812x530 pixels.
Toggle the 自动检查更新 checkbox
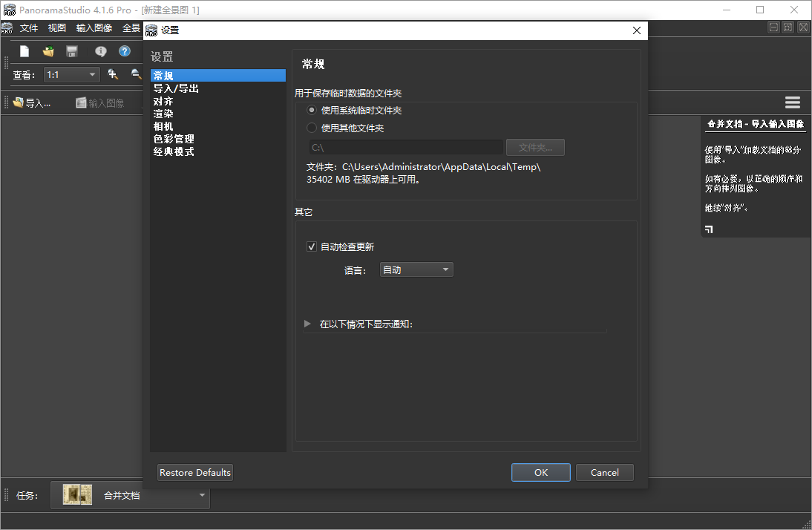coord(311,246)
